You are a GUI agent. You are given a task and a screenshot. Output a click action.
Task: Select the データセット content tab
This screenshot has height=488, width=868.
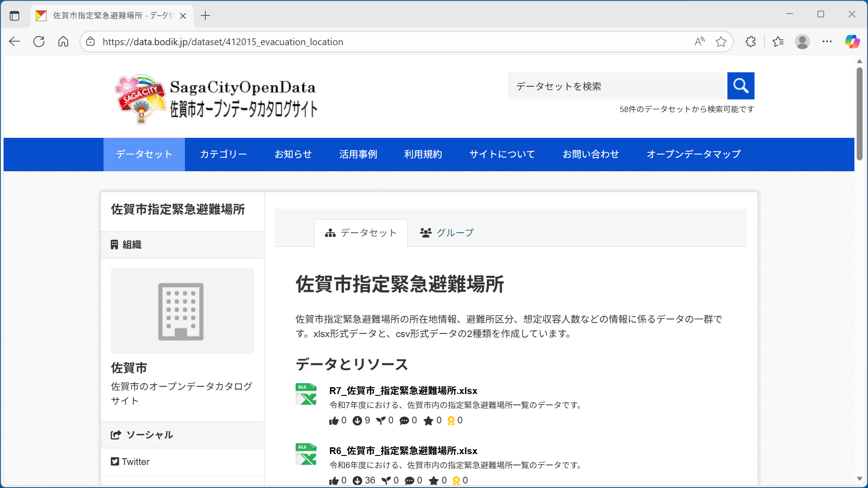(361, 233)
